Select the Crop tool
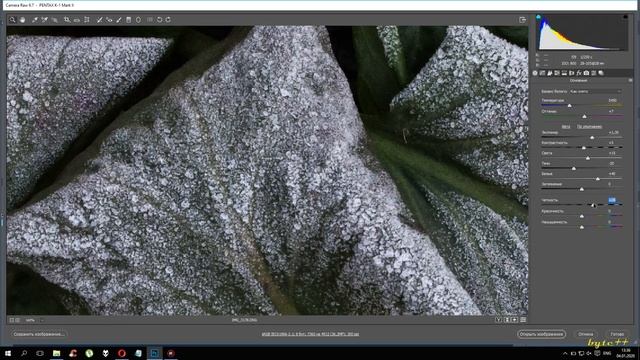The width and height of the screenshot is (640, 360). pyautogui.click(x=67, y=20)
